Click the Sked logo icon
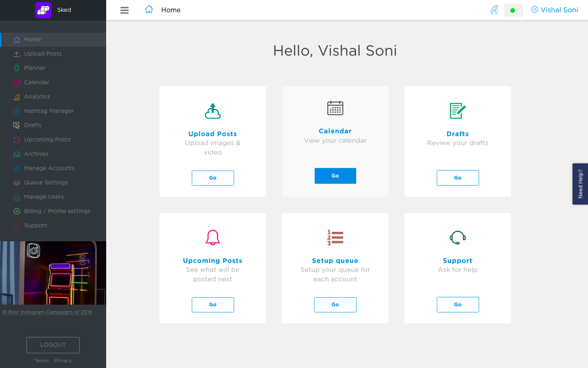Image resolution: width=588 pixels, height=368 pixels. click(x=43, y=10)
